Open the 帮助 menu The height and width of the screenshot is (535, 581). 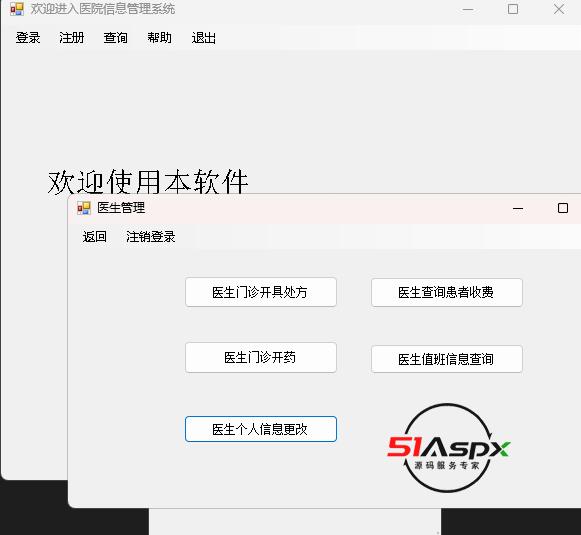(160, 38)
